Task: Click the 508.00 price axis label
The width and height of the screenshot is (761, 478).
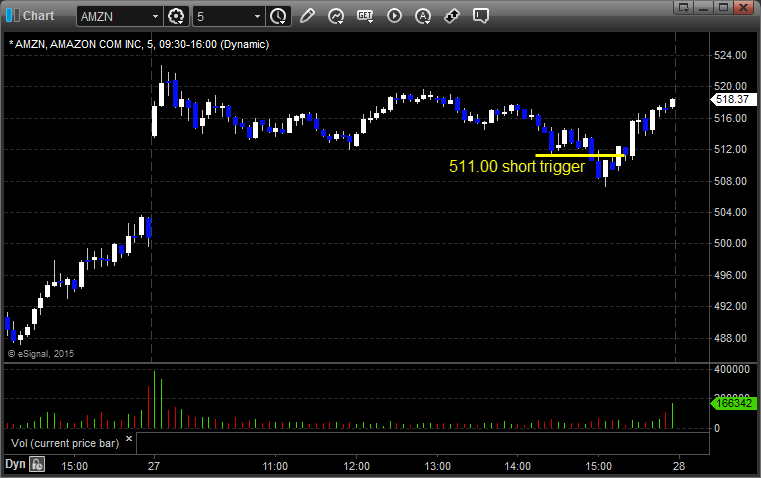Action: tap(730, 181)
